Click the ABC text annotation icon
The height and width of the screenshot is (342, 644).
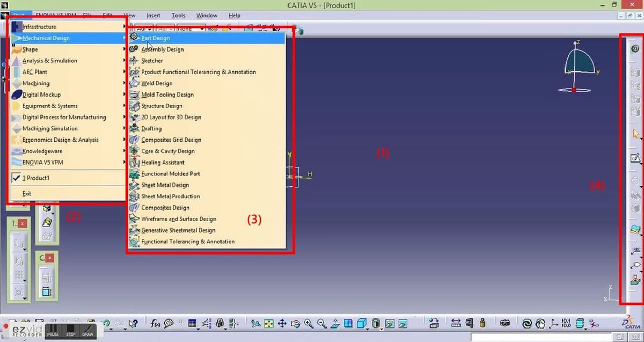click(x=636, y=251)
